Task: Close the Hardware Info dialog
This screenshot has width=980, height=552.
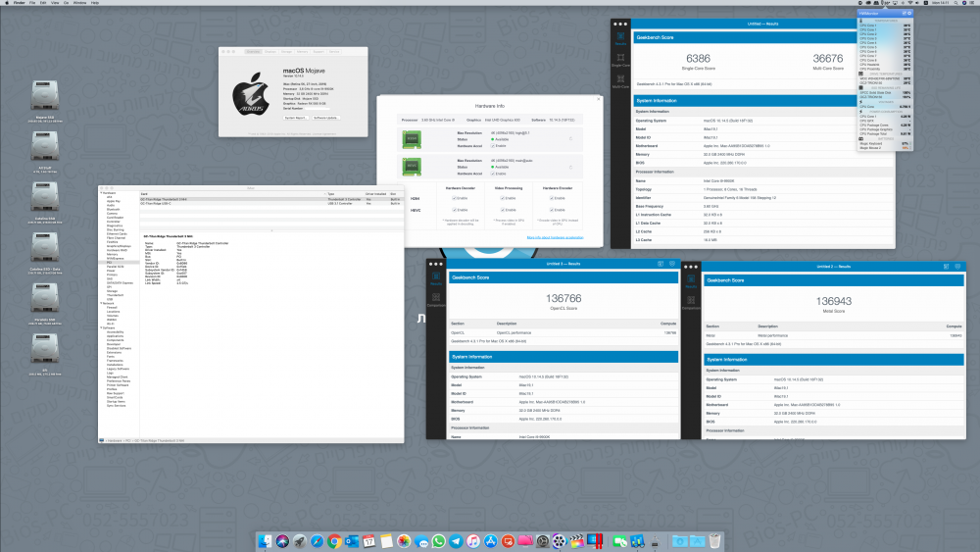Action: [x=598, y=98]
